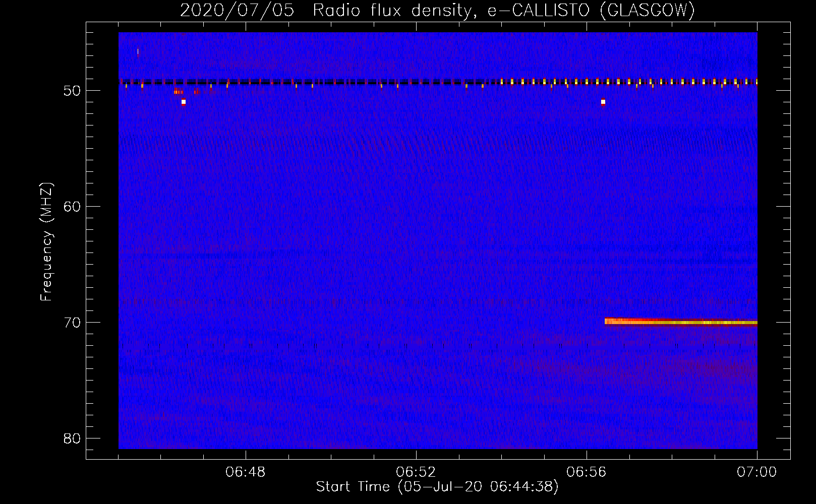Image resolution: width=816 pixels, height=504 pixels.
Task: Click the 06:48 time tick label
Action: 246,472
